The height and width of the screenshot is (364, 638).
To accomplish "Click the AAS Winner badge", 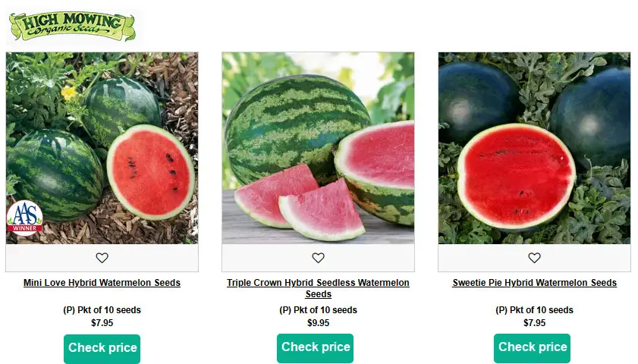I will tap(24, 218).
